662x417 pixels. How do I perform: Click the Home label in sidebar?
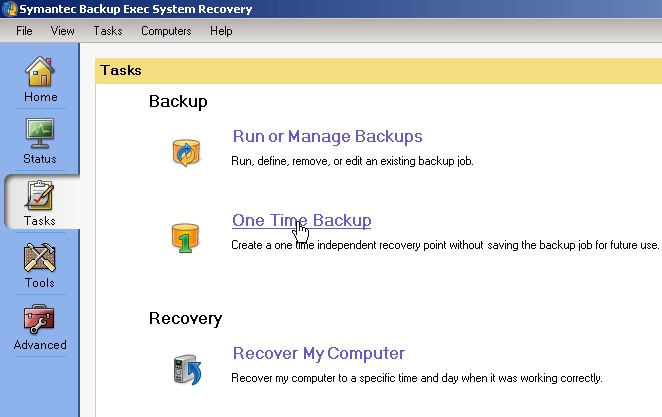(41, 97)
